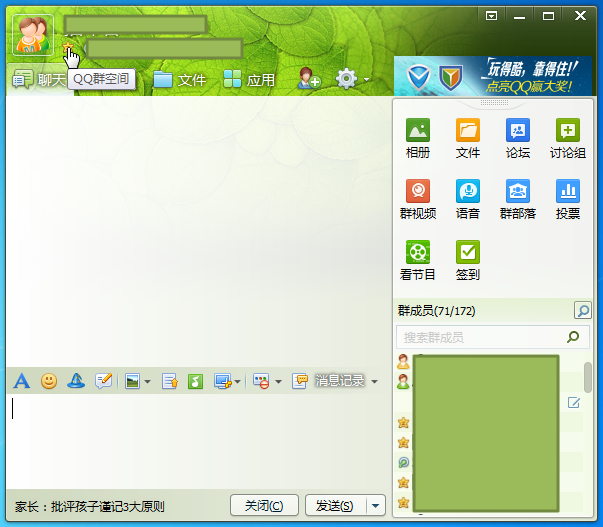Start 群视频 group video

click(418, 198)
